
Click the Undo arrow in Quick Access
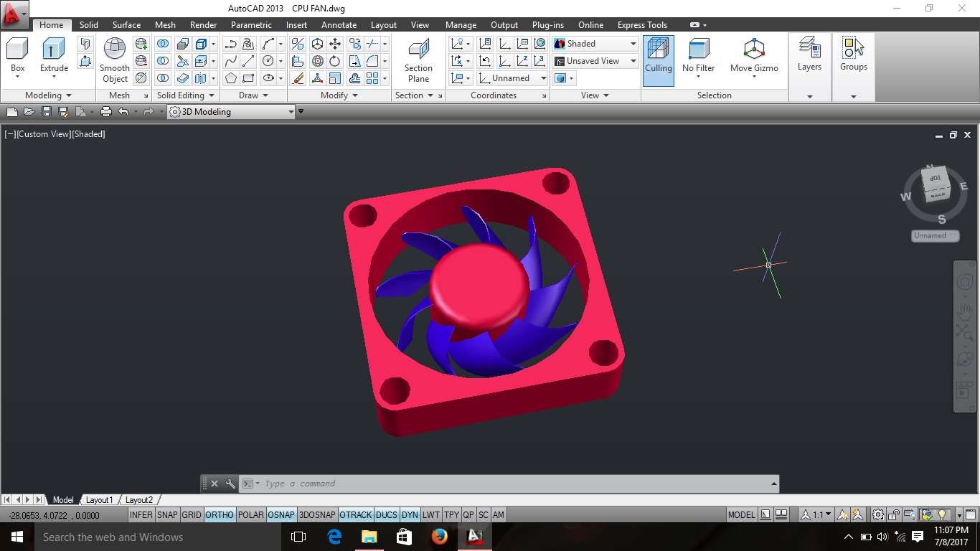point(123,111)
